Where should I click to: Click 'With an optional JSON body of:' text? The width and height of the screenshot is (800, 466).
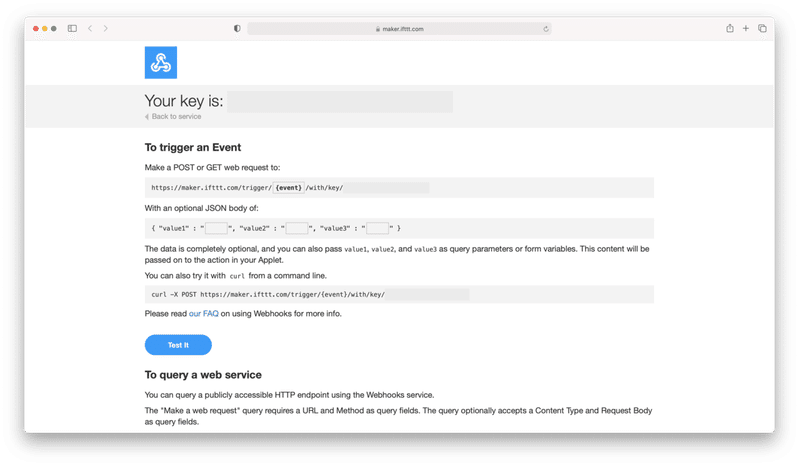202,208
